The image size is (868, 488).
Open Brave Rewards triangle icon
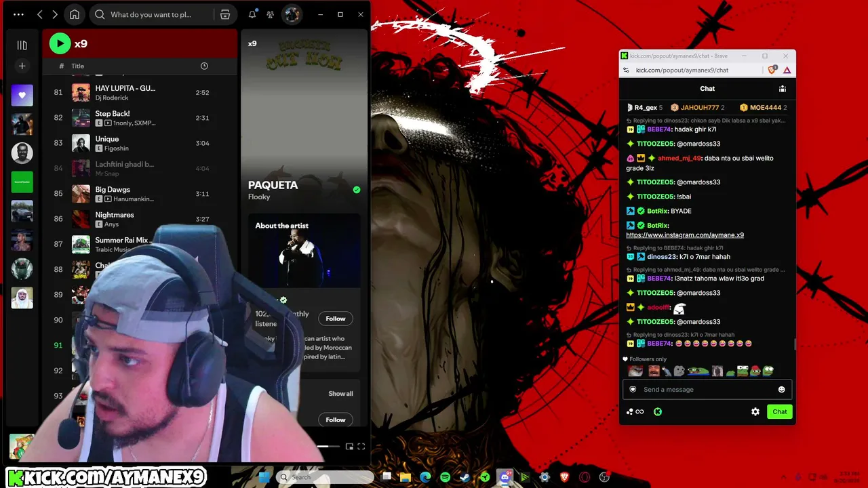(x=787, y=70)
